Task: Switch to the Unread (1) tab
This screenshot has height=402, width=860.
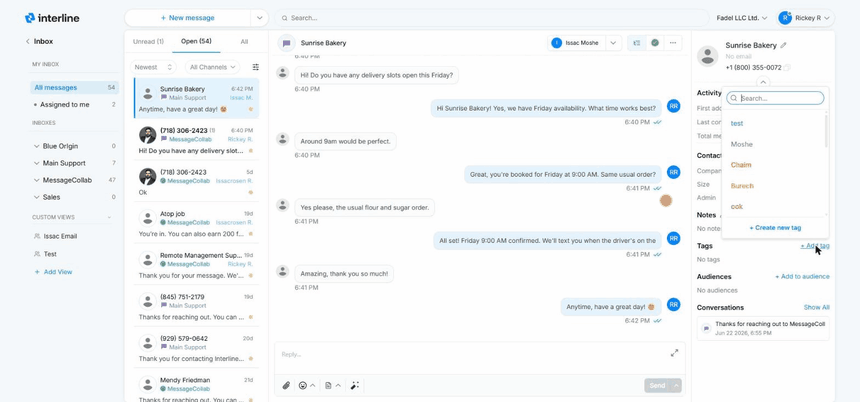Action: pos(148,42)
